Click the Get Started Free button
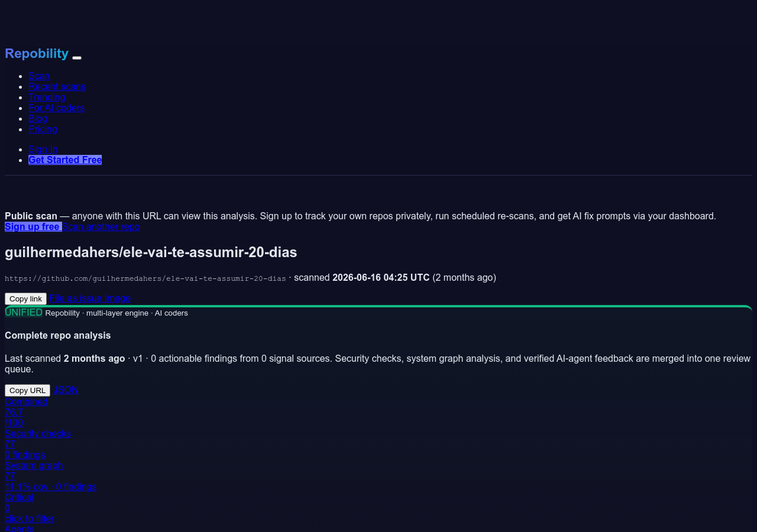 (x=65, y=160)
